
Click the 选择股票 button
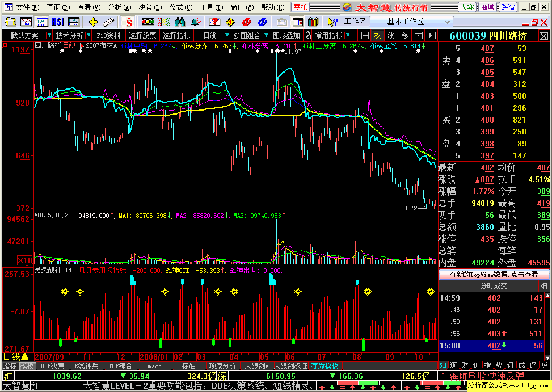142,36
